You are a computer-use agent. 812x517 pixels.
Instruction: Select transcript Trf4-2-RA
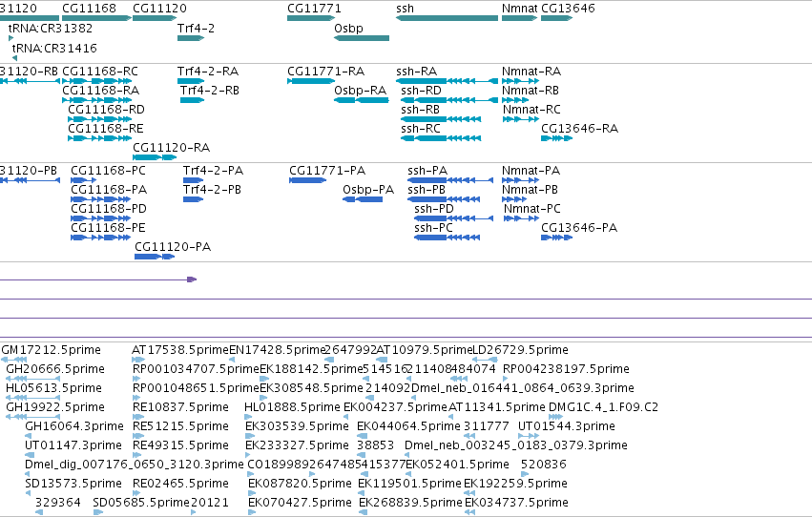(208, 72)
